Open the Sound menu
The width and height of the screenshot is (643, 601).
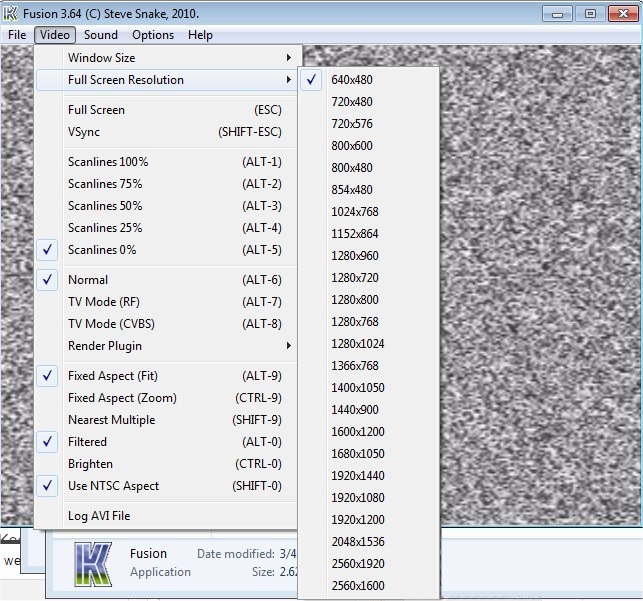pyautogui.click(x=101, y=35)
